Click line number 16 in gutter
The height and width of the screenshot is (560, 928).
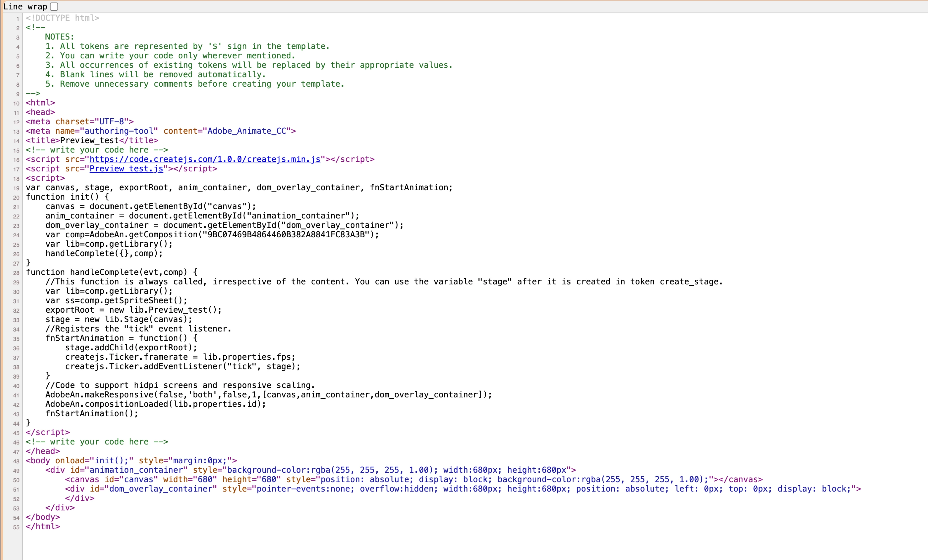coord(16,160)
